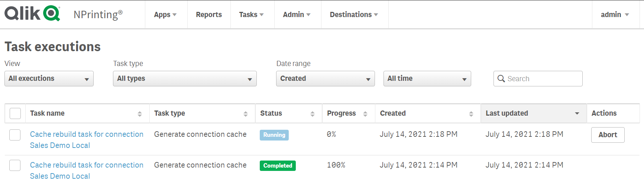Image resolution: width=644 pixels, height=185 pixels.
Task: Select the Completed task row checkbox
Action: click(x=15, y=165)
